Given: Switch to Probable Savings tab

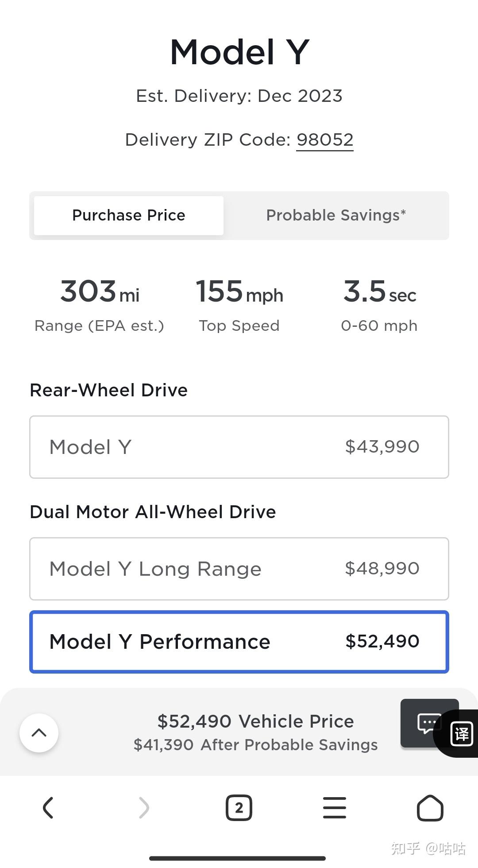Looking at the screenshot, I should pos(336,216).
